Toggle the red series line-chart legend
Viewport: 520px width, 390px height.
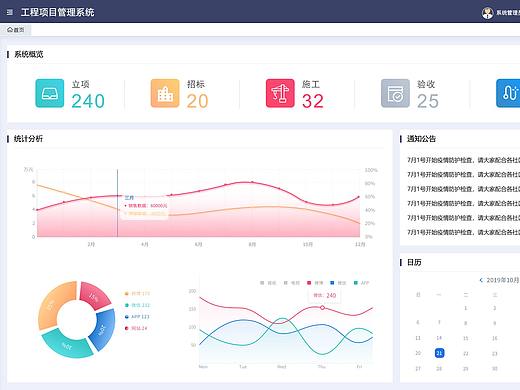coord(315,283)
